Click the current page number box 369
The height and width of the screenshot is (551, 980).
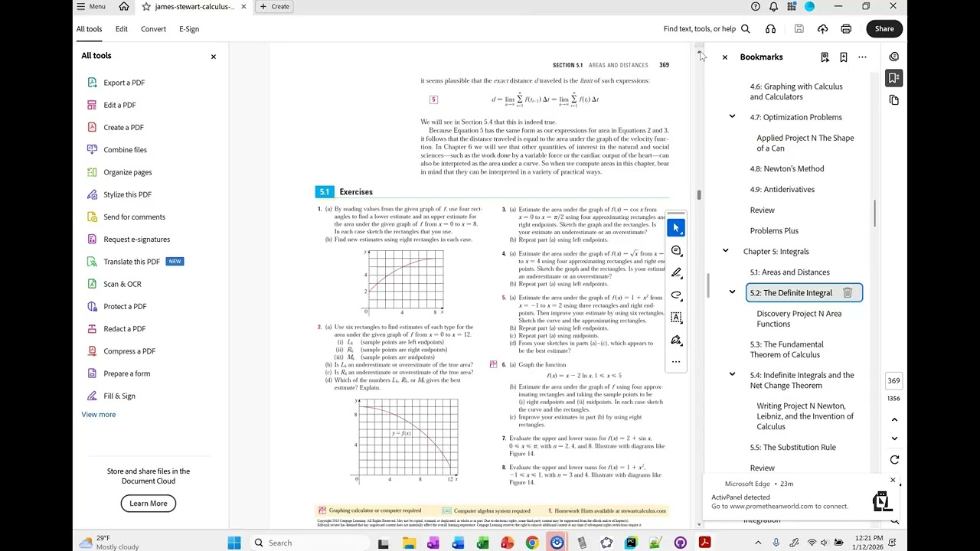(893, 381)
